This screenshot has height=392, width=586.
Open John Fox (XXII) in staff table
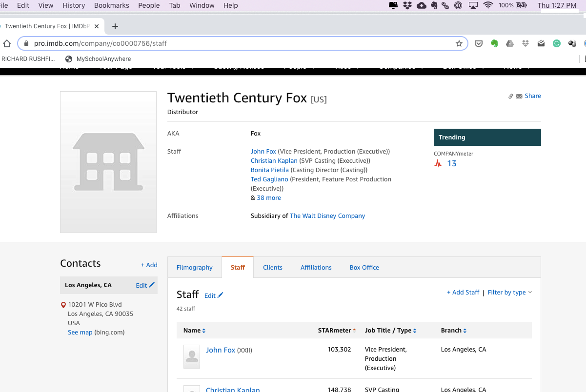coord(221,350)
